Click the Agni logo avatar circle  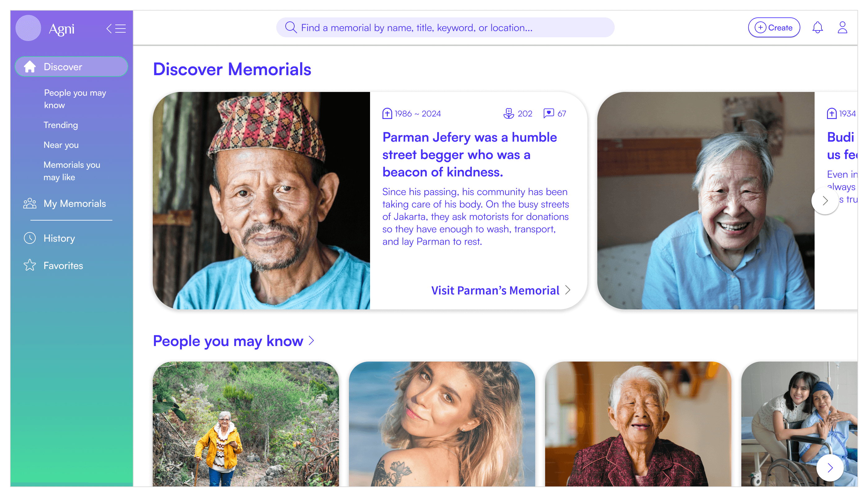[28, 28]
